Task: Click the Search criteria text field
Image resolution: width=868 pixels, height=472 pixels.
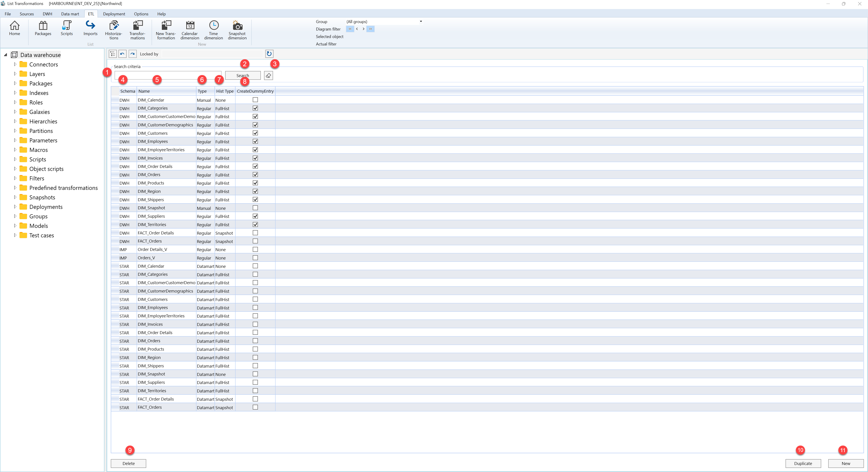Action: click(168, 75)
